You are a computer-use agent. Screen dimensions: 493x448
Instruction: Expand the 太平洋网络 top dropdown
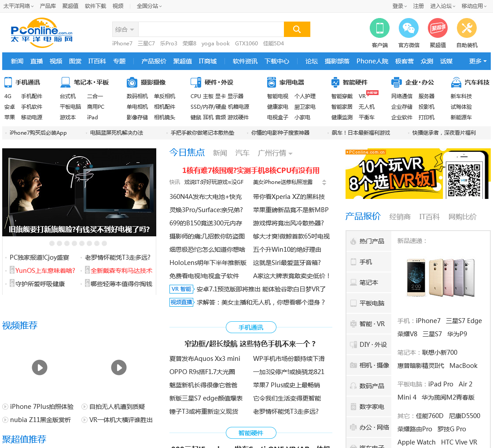click(x=18, y=6)
